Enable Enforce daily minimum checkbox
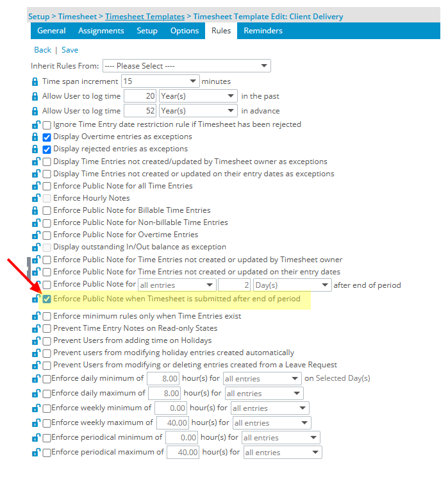Viewport: 448px width, 484px height. click(47, 379)
